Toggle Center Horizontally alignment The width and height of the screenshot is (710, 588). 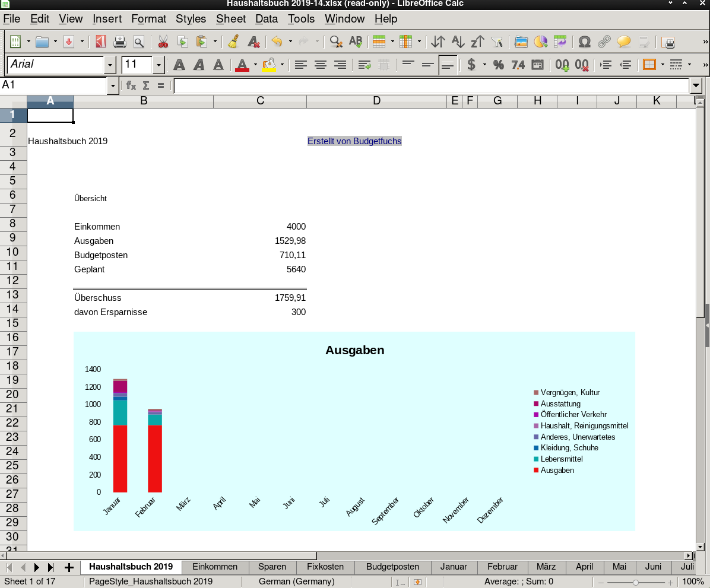321,65
